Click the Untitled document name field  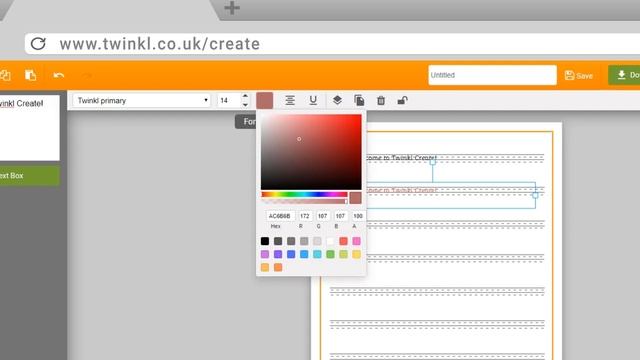[492, 75]
